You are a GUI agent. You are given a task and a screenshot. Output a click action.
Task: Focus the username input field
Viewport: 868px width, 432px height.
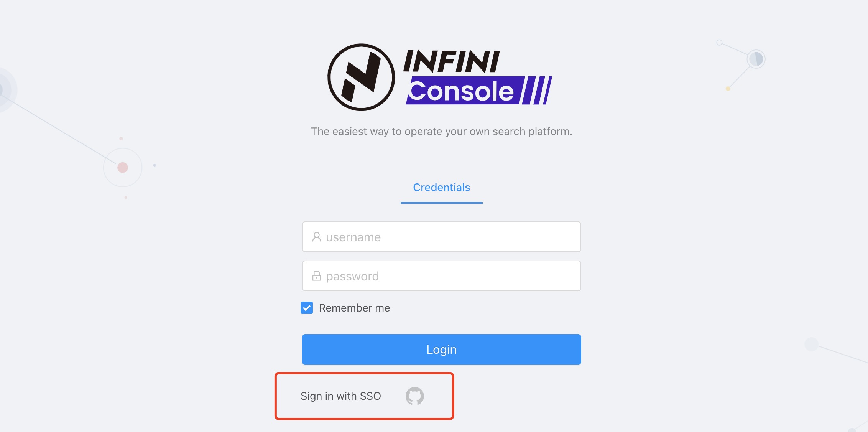[441, 237]
